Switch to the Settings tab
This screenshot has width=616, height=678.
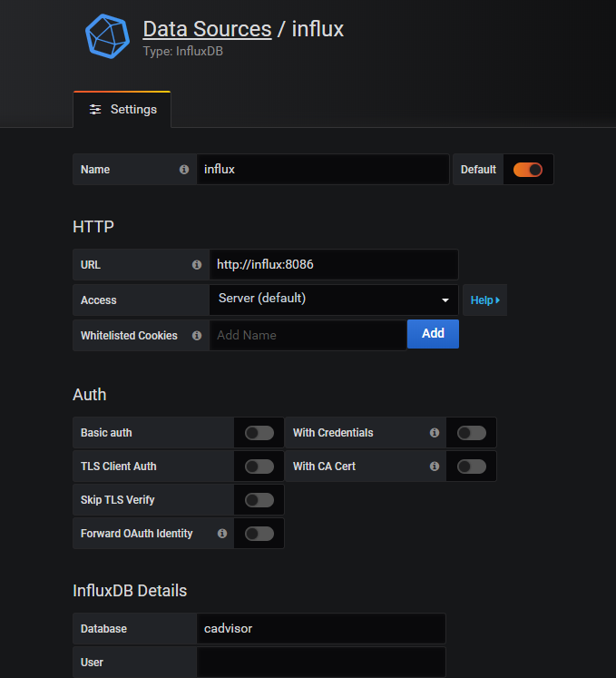pos(122,110)
